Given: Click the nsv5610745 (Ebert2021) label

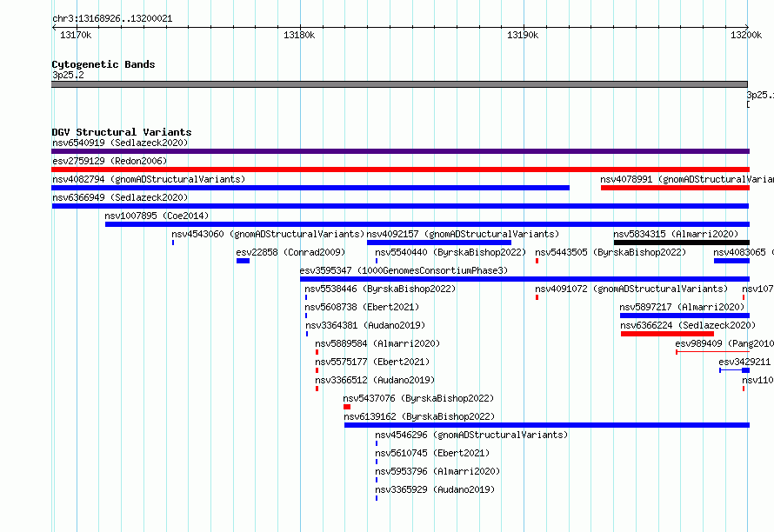Looking at the screenshot, I should (432, 453).
